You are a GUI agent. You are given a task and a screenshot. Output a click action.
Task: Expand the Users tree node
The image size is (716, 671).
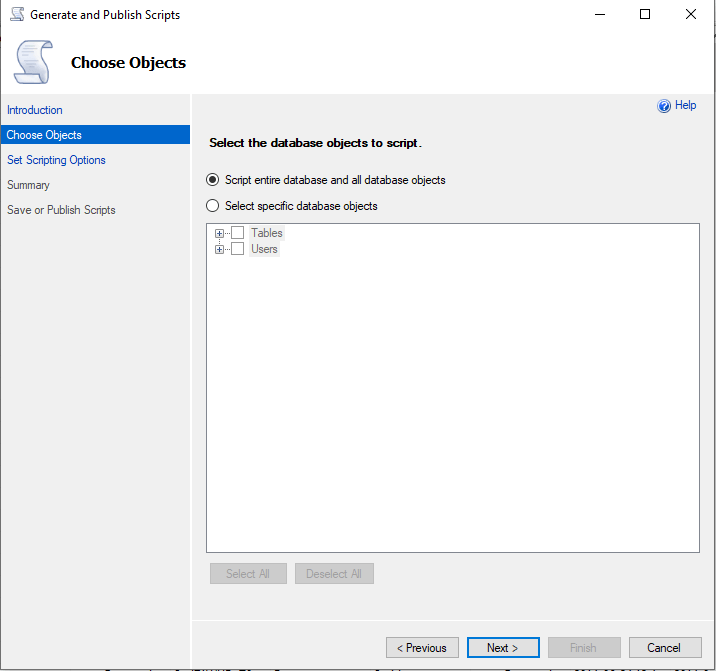point(219,249)
